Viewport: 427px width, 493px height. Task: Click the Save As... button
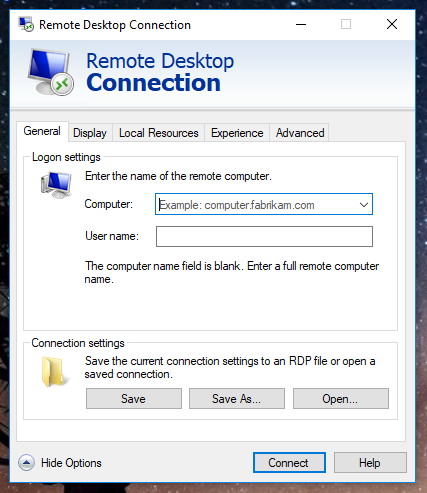click(x=237, y=399)
